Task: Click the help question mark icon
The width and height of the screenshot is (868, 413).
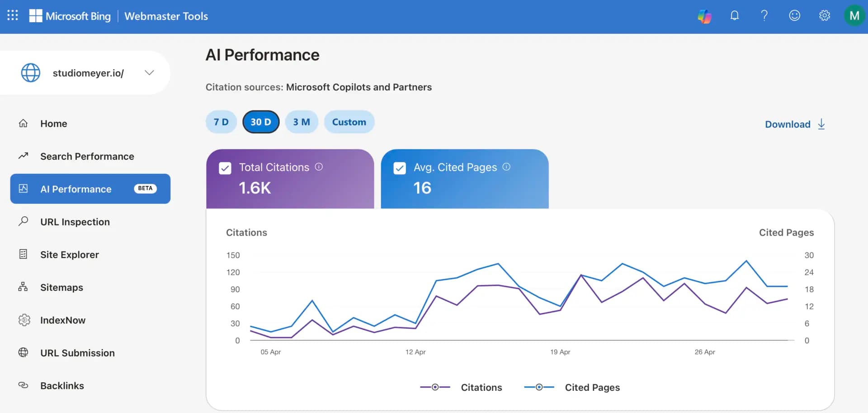Action: 764,15
